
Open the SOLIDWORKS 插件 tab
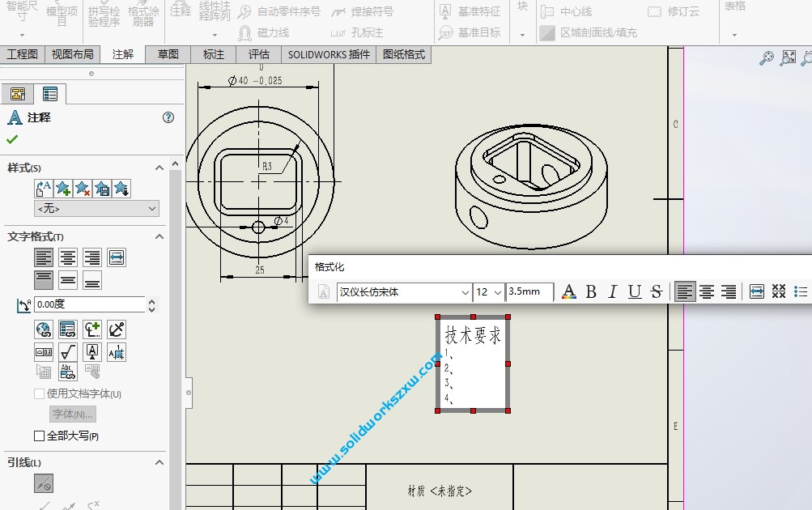[329, 54]
